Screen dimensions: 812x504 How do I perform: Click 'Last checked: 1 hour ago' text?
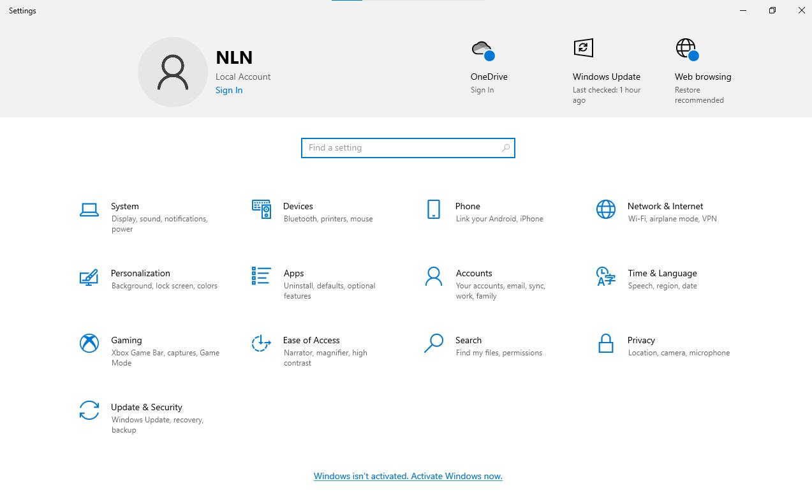[607, 95]
